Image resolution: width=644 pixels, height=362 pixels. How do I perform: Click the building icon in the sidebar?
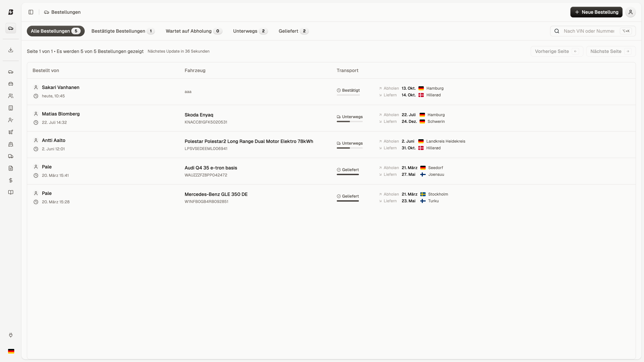click(x=11, y=108)
